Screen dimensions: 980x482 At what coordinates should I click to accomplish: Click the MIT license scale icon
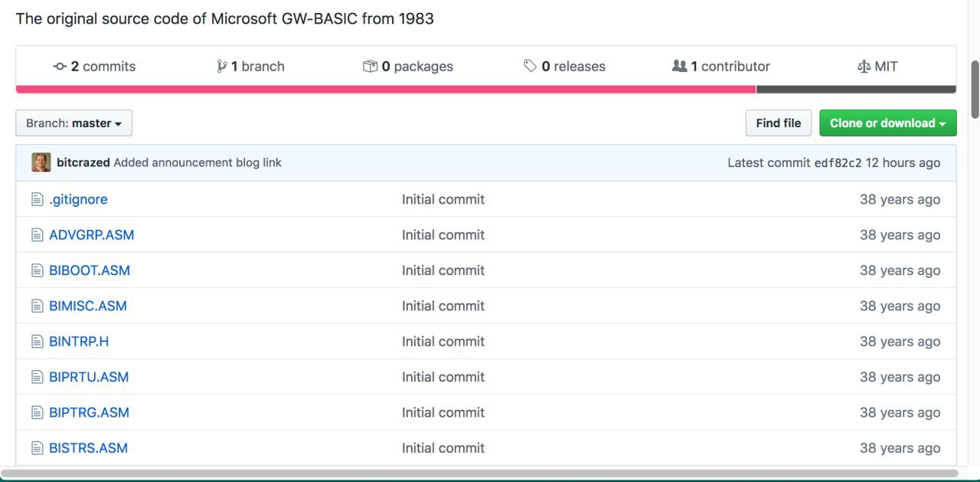pos(864,67)
